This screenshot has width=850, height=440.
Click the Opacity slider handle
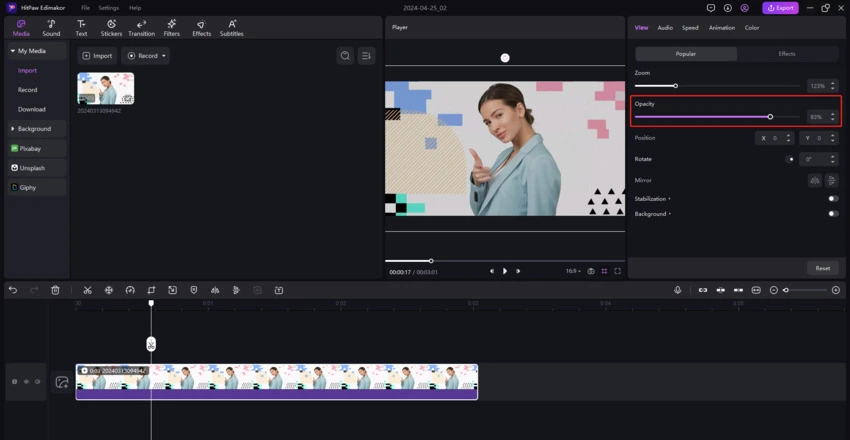click(770, 117)
